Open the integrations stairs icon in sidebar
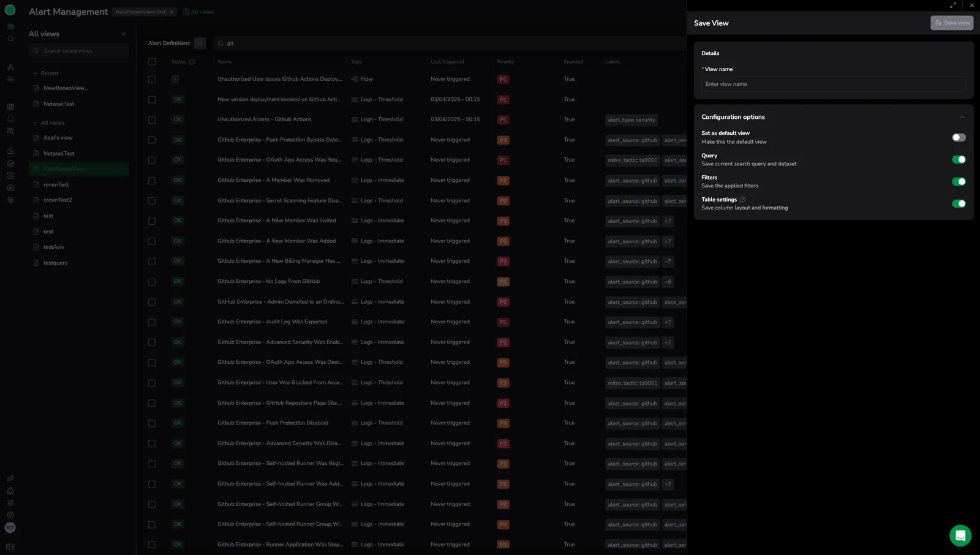 [10, 478]
